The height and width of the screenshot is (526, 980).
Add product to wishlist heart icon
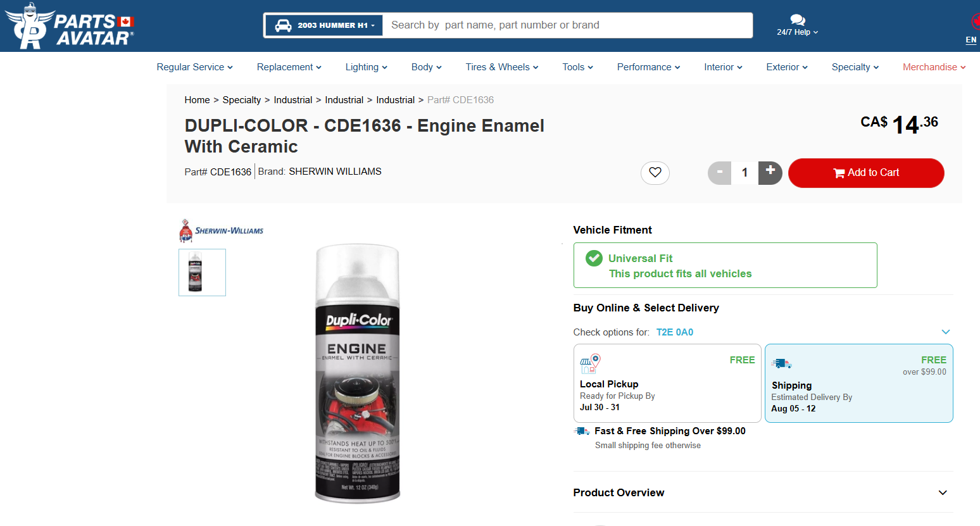[x=655, y=172]
